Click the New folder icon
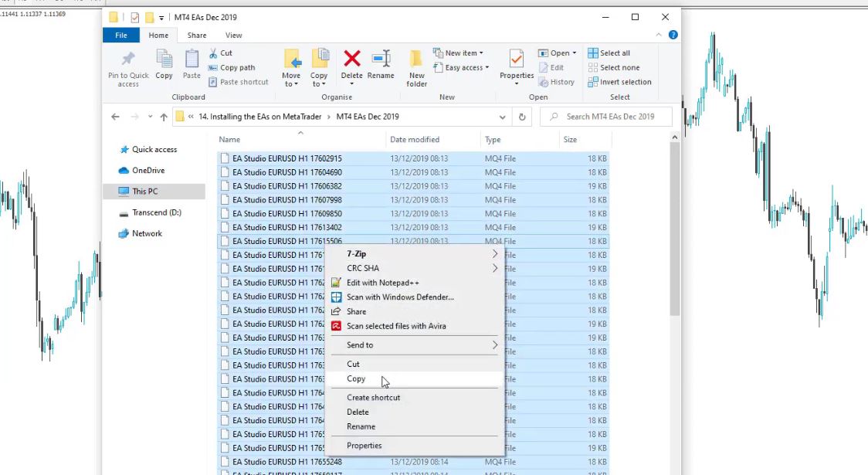This screenshot has width=868, height=475. (x=416, y=60)
